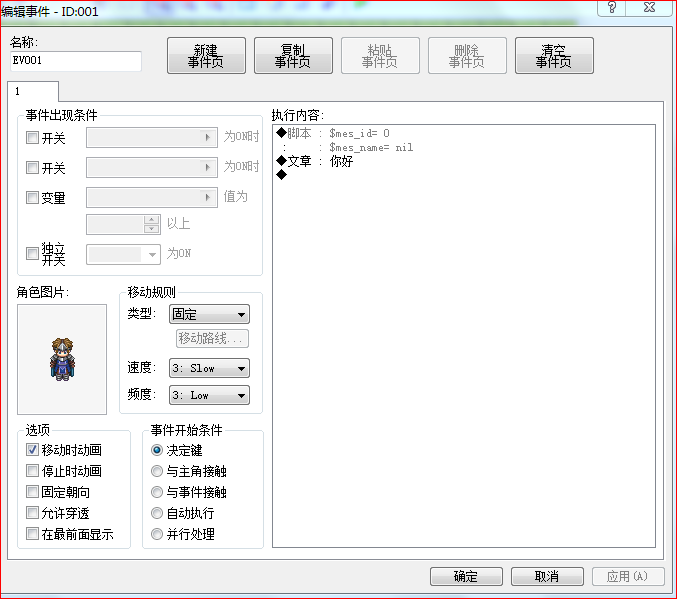Click the 复制事件页 button
Screen dimensions: 677x599
(293, 55)
